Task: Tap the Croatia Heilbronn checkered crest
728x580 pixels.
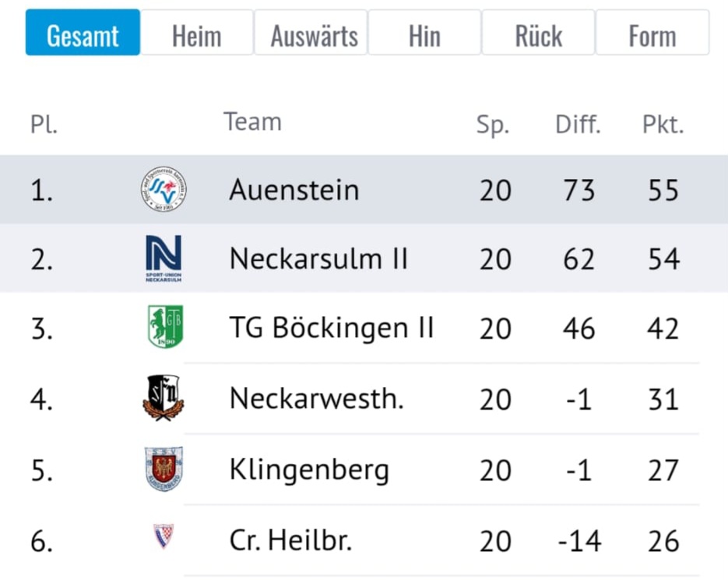Action: click(x=164, y=536)
